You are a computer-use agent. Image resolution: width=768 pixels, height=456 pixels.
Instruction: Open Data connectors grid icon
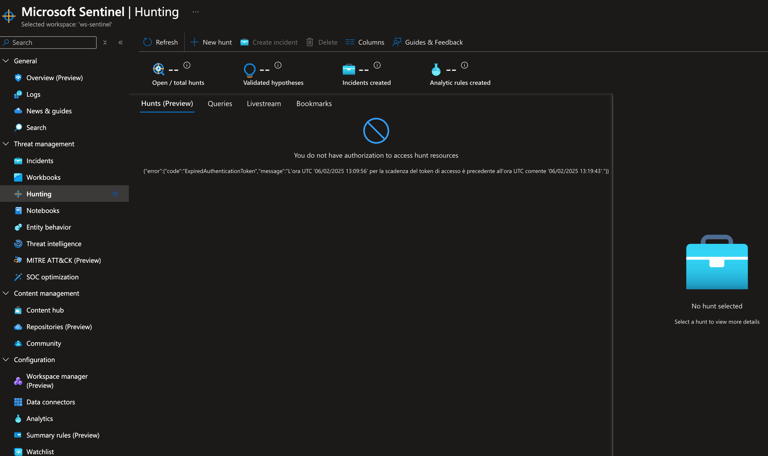pyautogui.click(x=18, y=402)
